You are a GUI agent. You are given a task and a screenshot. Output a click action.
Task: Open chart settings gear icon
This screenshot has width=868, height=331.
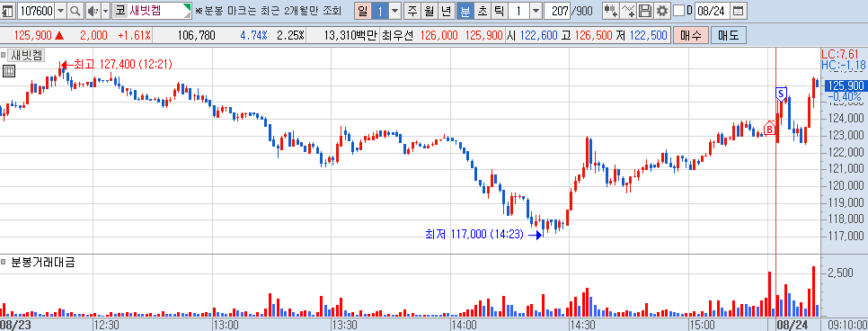coord(661,10)
